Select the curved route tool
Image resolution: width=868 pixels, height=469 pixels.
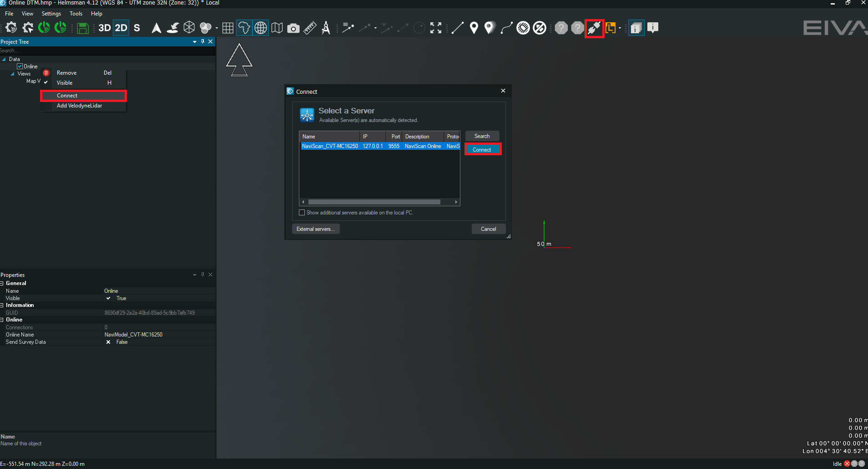coord(506,28)
